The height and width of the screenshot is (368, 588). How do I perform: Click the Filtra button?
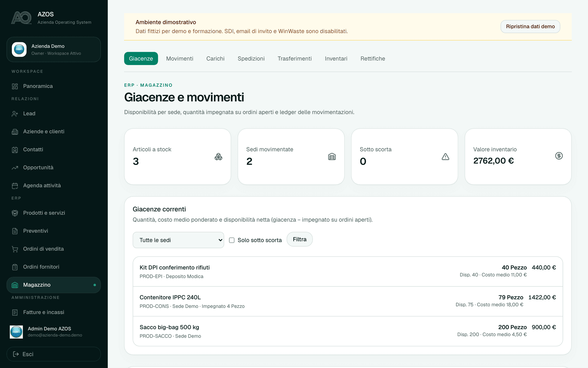coord(300,239)
